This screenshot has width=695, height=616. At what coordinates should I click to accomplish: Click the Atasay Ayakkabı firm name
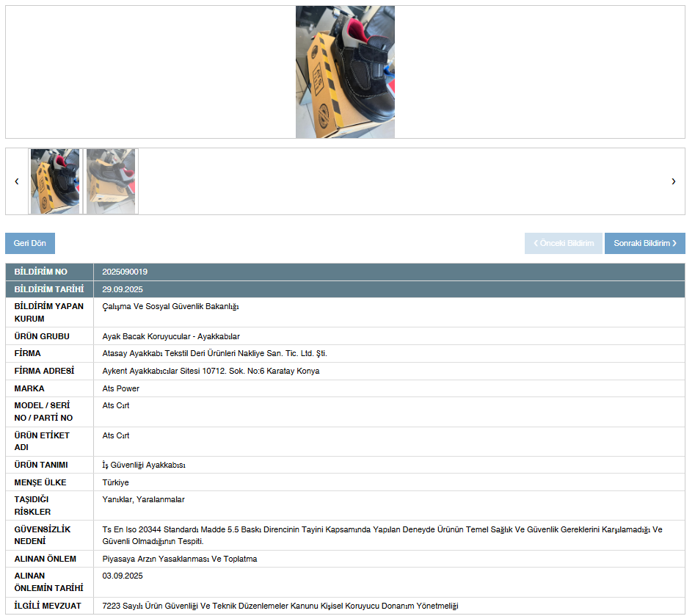(x=214, y=353)
